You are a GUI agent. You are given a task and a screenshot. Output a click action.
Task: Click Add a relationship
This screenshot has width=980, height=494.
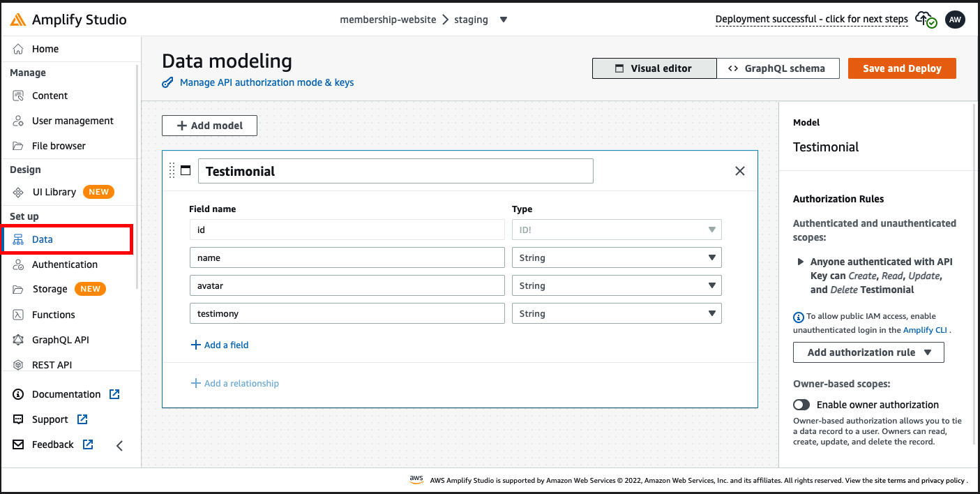[234, 383]
